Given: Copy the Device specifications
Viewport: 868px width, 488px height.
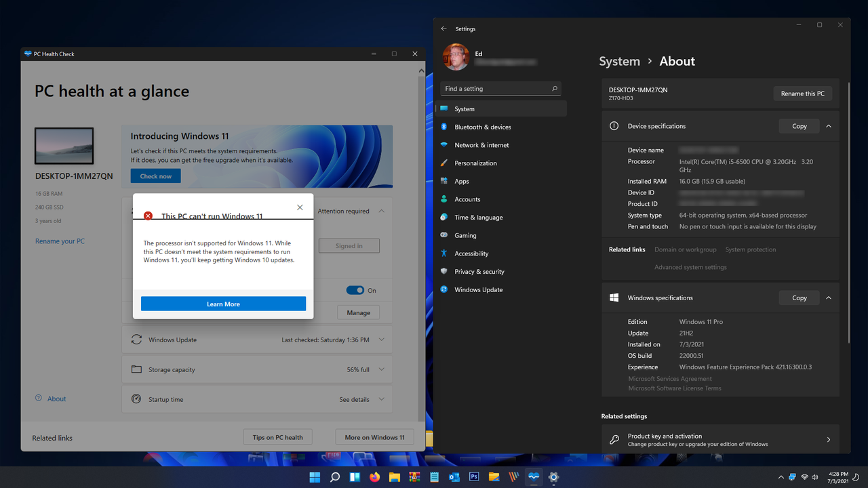Looking at the screenshot, I should coord(800,126).
